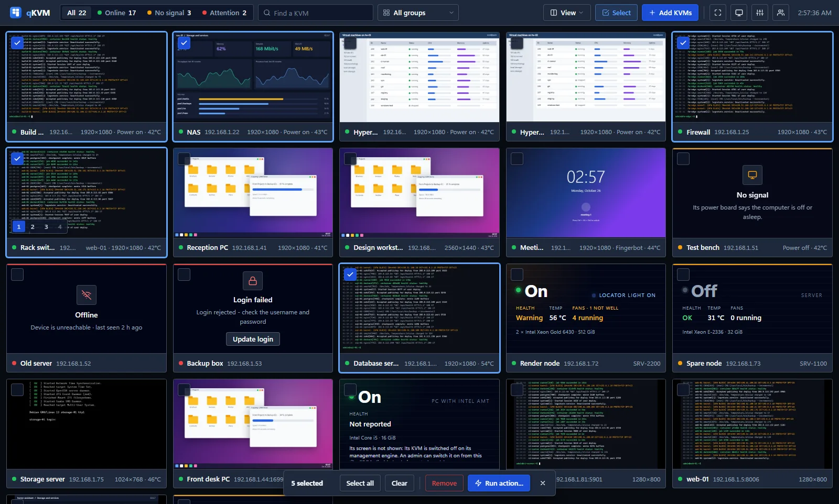Check the Render node tile checkbox
The image size is (839, 504).
pos(517,275)
